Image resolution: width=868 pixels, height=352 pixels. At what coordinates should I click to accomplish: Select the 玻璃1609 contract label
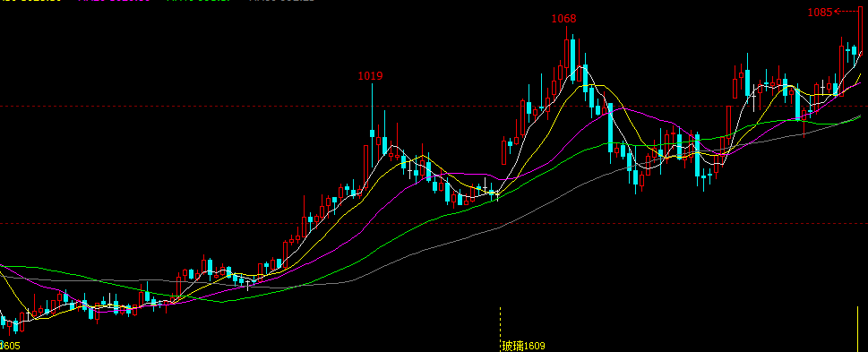coord(523,347)
